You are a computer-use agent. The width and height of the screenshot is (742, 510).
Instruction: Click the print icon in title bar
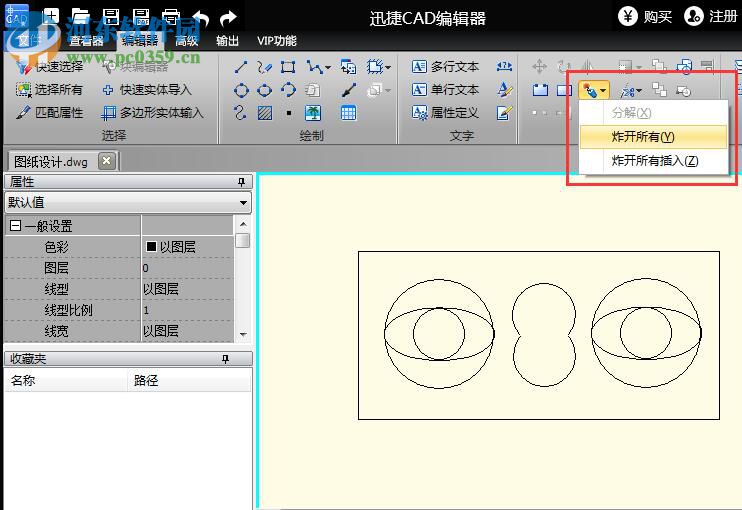(170, 17)
